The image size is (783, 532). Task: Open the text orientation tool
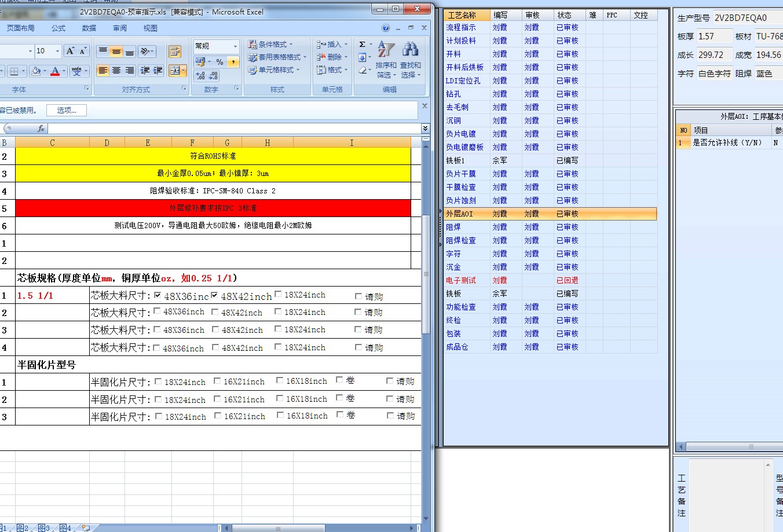click(x=147, y=51)
